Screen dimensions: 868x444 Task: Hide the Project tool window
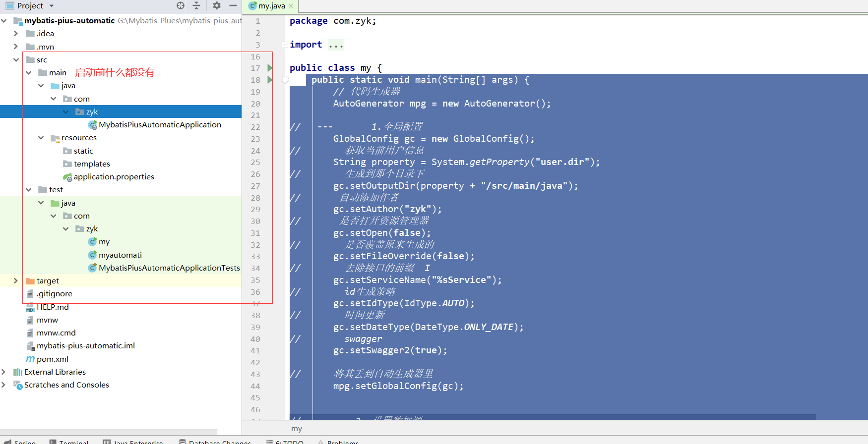[233, 5]
